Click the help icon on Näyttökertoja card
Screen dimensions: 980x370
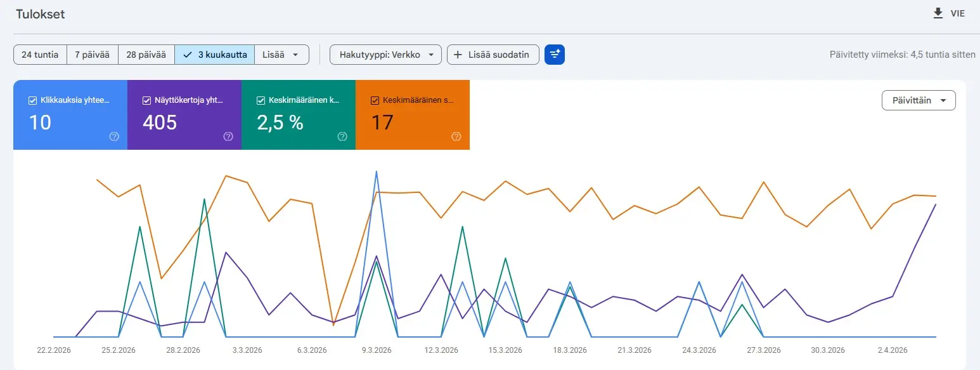point(229,136)
